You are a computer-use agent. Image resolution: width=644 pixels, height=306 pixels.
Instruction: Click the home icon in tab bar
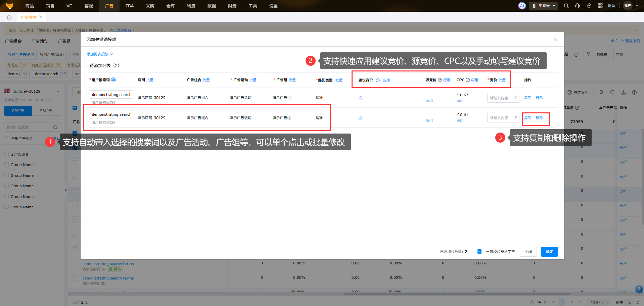[9, 17]
